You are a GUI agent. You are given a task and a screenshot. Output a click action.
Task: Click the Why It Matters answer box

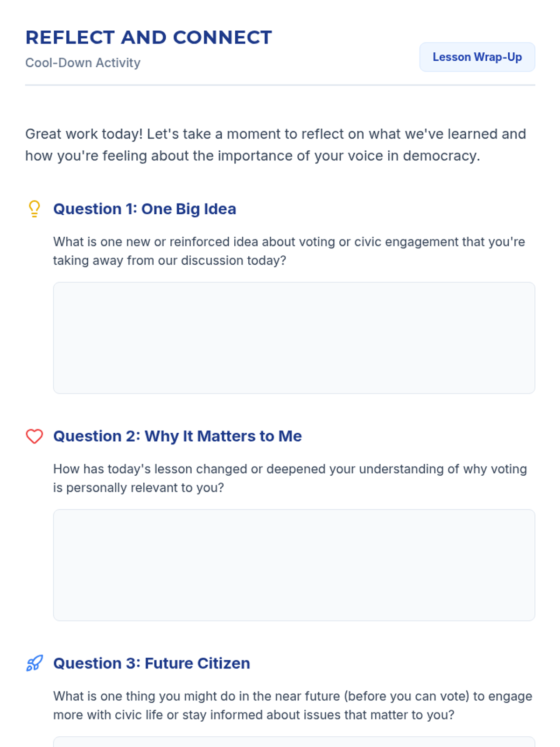tap(294, 565)
